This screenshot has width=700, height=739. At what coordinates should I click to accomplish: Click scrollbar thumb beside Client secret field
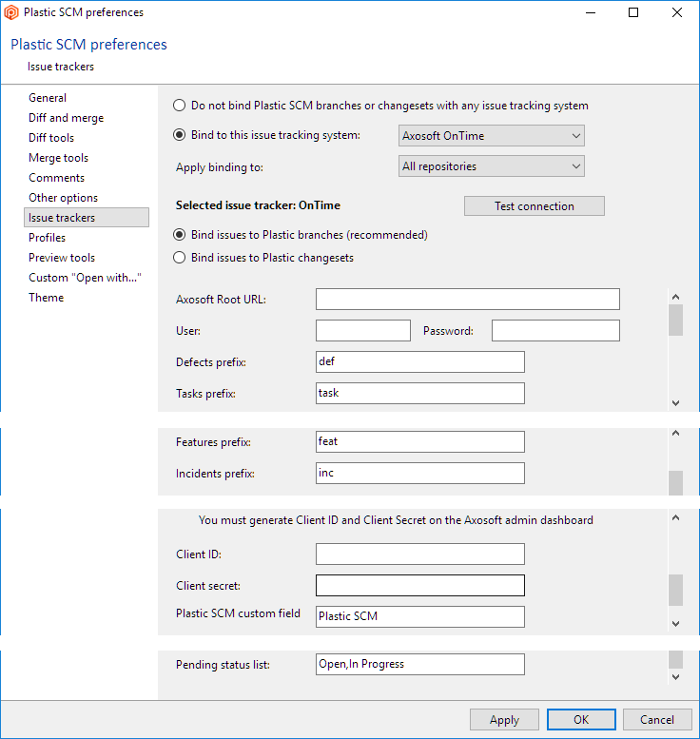click(x=675, y=590)
